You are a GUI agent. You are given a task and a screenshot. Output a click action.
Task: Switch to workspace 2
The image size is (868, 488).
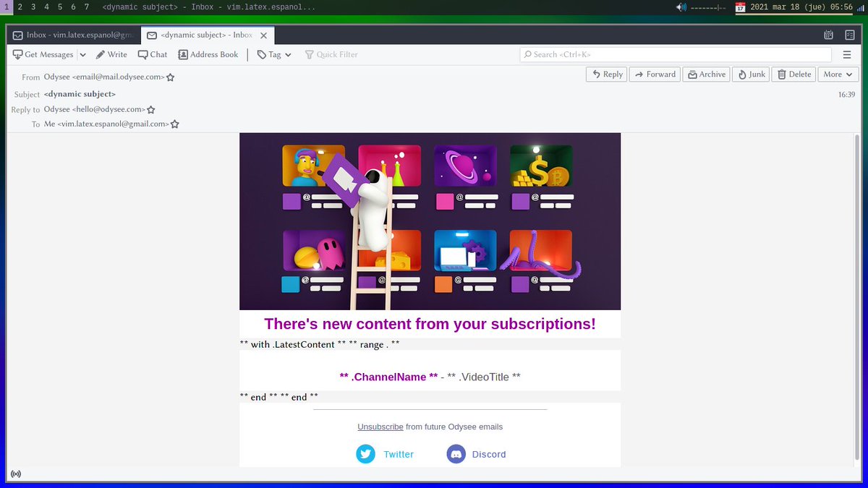(x=20, y=7)
